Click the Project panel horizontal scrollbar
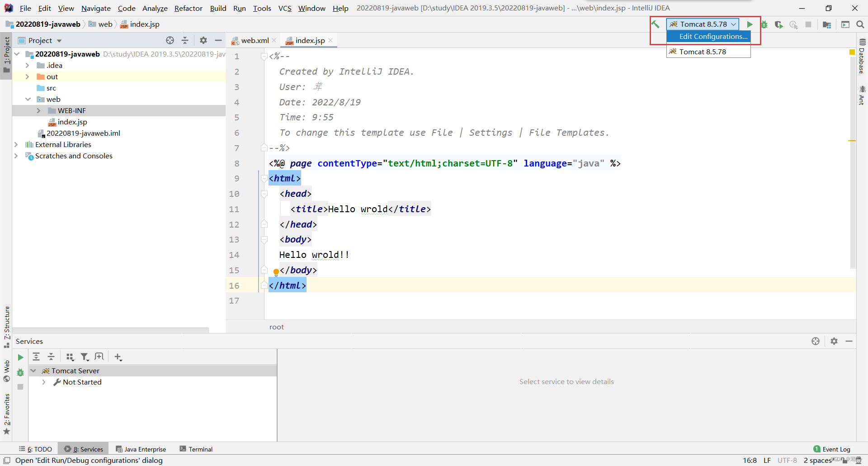This screenshot has height=466, width=868. coord(111,330)
